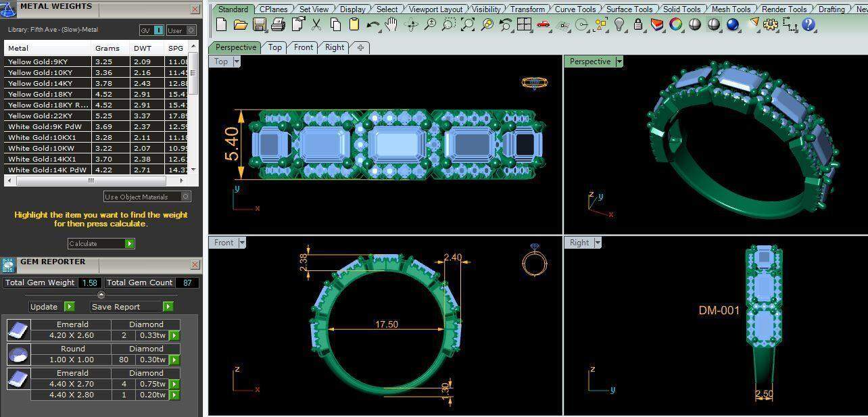868x417 pixels.
Task: Click the Print icon in toolbar
Action: 278,25
